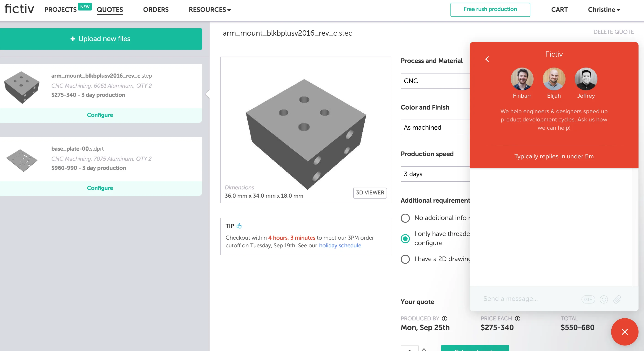Open the Orders tab
This screenshot has height=351, width=644.
point(156,10)
